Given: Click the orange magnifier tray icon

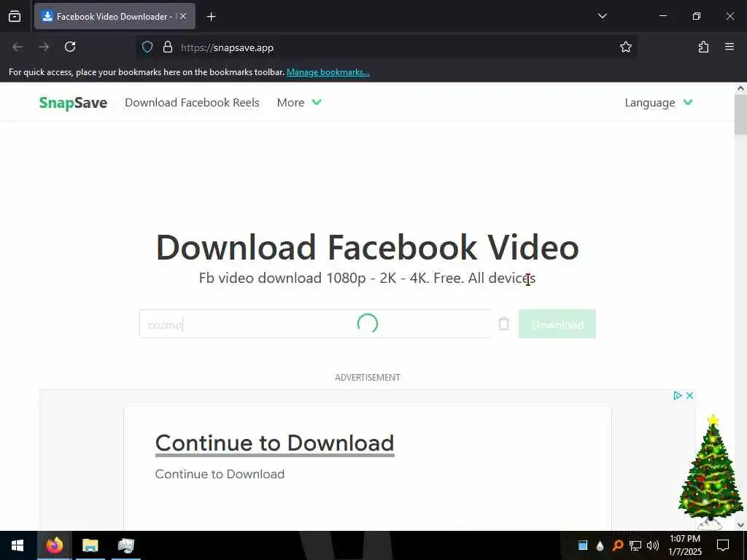Looking at the screenshot, I should (617, 545).
